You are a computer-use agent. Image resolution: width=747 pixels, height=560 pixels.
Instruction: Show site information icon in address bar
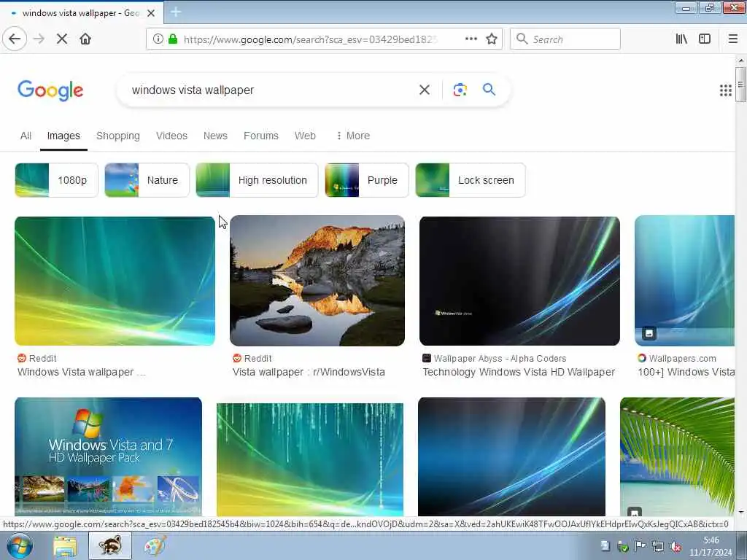[158, 39]
